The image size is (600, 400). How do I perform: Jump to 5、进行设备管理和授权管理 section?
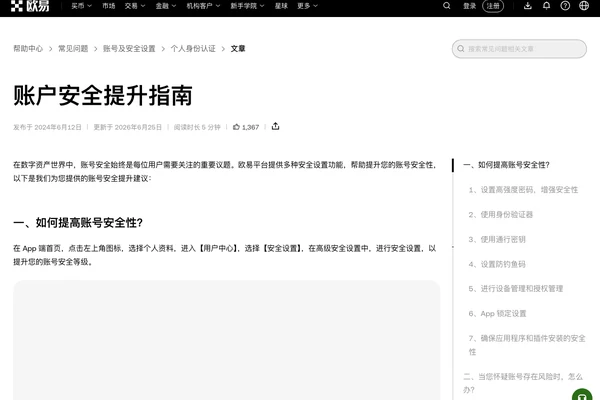click(516, 289)
